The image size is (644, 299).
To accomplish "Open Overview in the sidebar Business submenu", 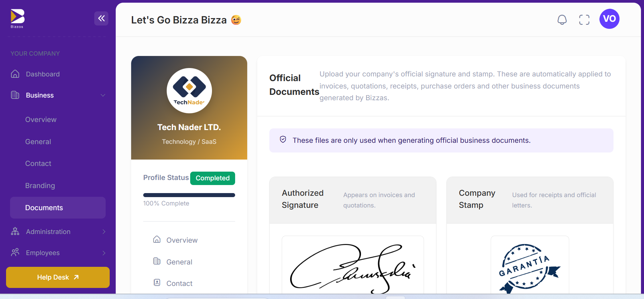I will 41,120.
